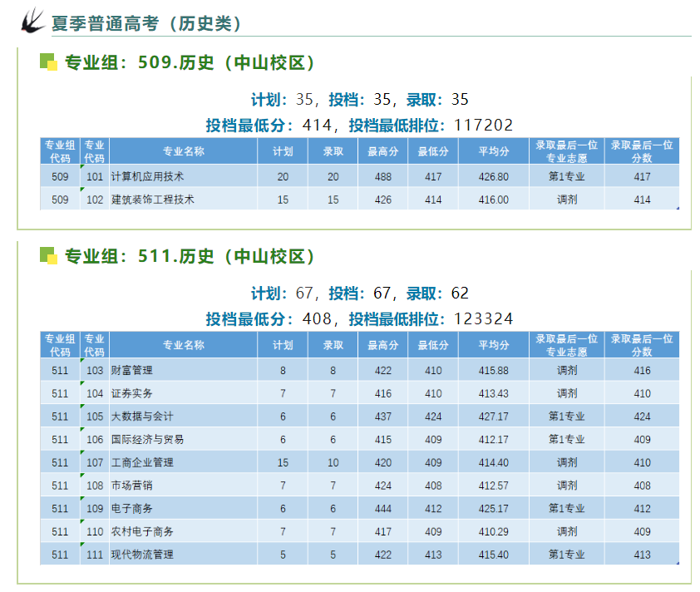This screenshot has width=700, height=592.
Task: Click highest score 488 in the 509 table
Action: coord(383,177)
